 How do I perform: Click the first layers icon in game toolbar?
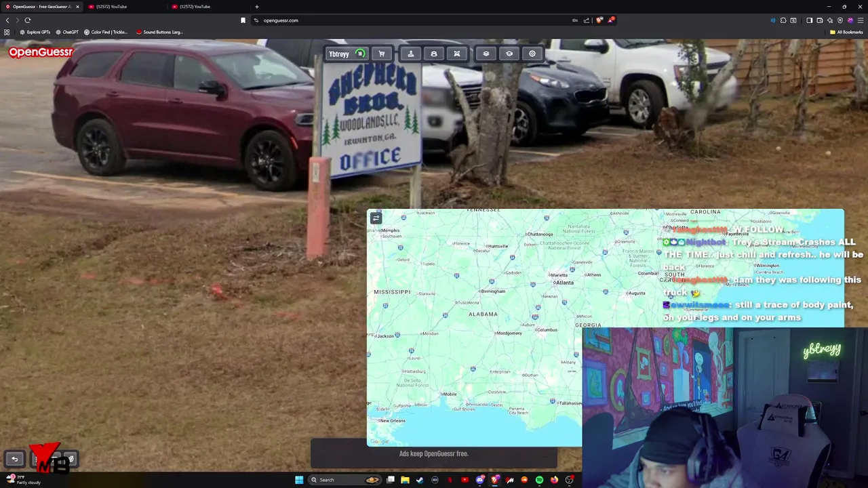click(x=486, y=54)
